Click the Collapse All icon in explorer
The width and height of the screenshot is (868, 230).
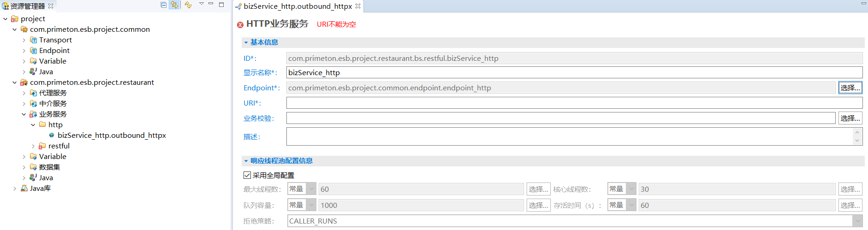point(163,5)
